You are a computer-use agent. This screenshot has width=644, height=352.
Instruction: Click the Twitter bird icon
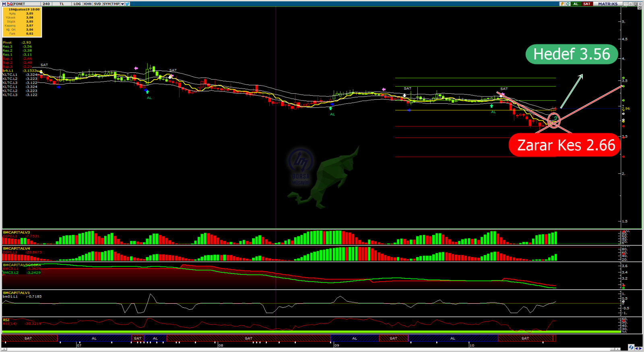(x=127, y=4)
